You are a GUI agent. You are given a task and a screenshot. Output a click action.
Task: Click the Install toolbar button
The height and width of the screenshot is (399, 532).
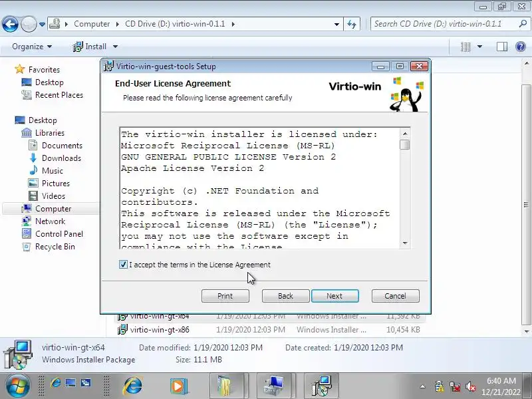[90, 47]
